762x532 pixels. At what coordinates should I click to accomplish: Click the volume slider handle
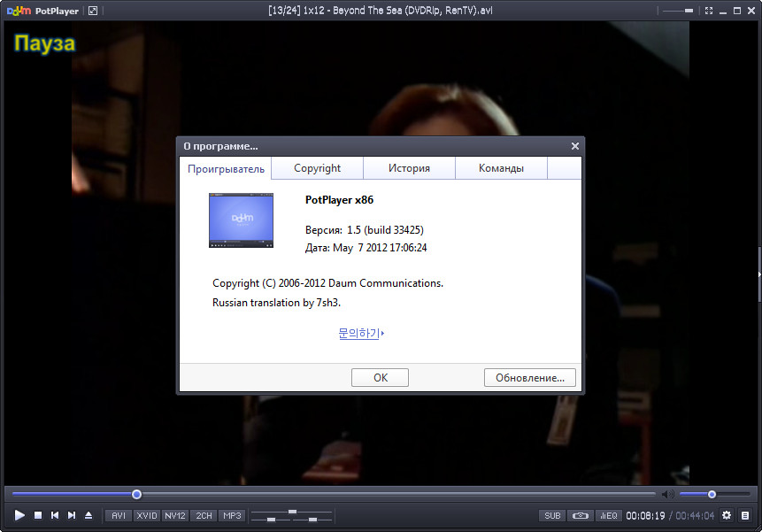click(x=712, y=494)
